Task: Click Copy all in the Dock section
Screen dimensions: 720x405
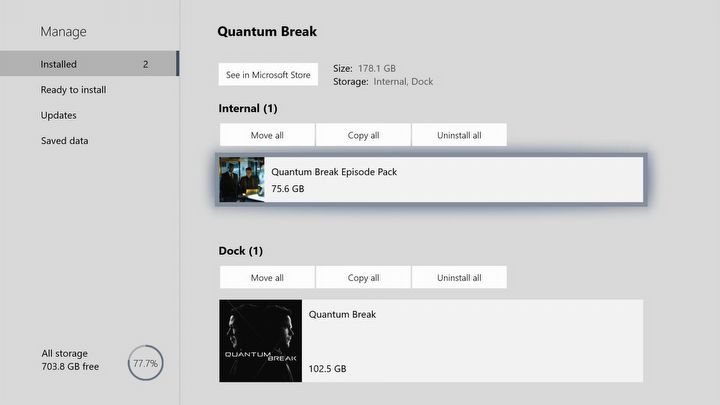Action: coord(363,278)
